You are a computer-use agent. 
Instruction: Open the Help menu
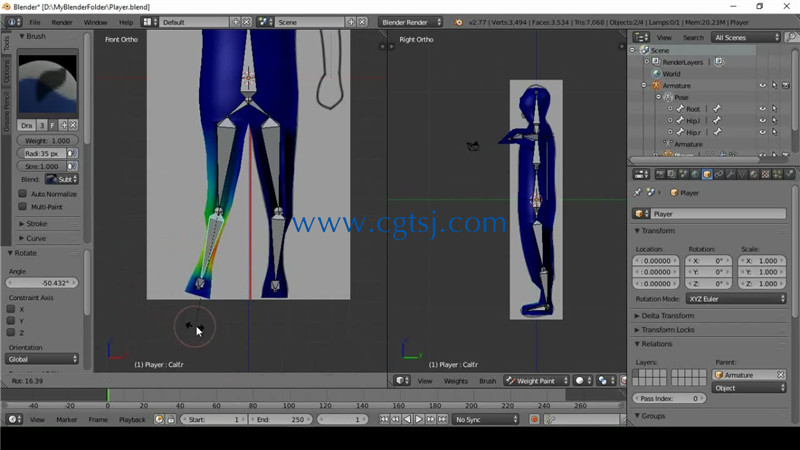point(126,22)
